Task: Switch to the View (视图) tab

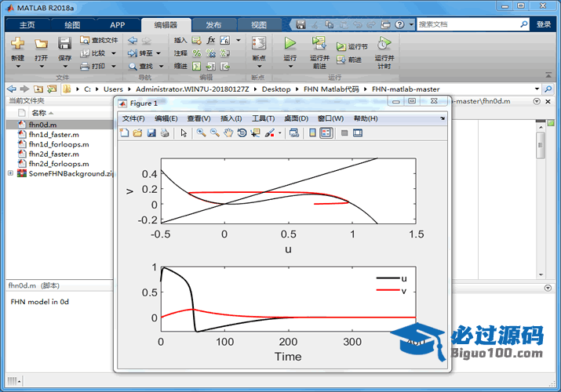Action: (259, 25)
